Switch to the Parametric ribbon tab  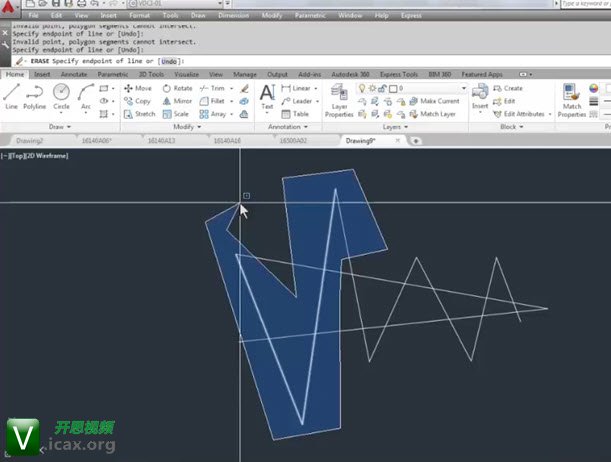pyautogui.click(x=113, y=74)
